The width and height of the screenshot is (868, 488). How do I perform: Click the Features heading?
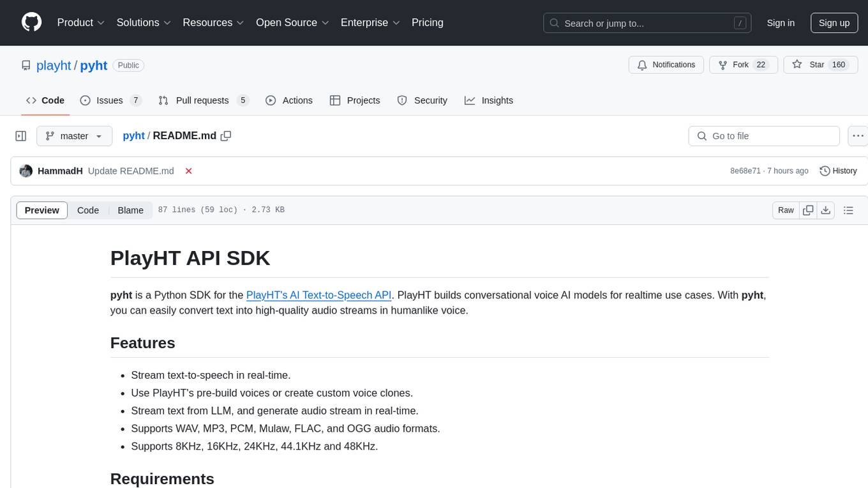pyautogui.click(x=142, y=343)
